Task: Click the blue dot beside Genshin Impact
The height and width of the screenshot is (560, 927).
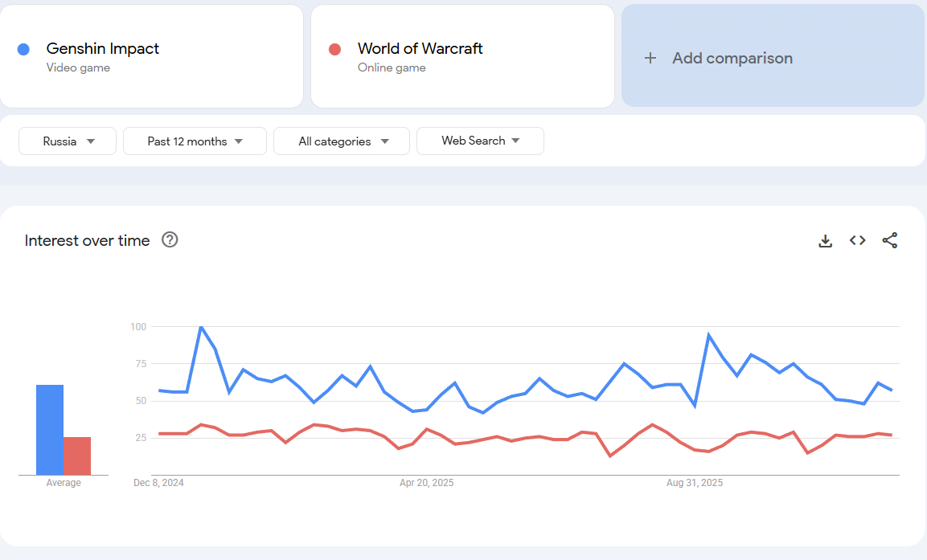Action: [x=23, y=49]
